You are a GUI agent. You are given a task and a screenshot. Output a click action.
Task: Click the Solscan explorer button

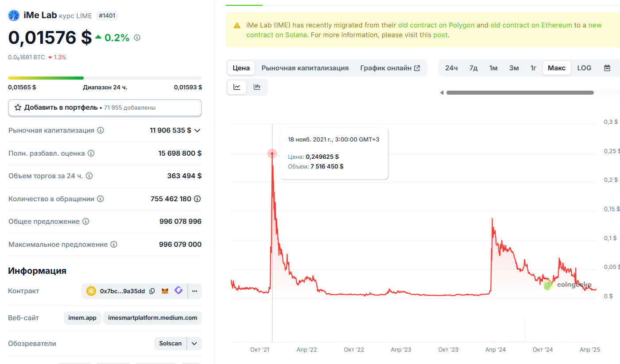[x=171, y=344]
